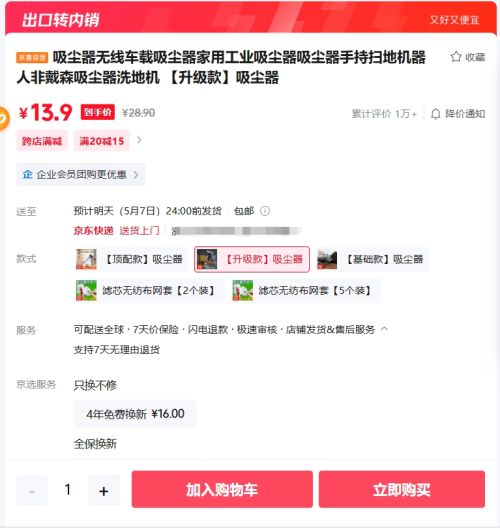Collapse the 服务 details caret
This screenshot has width=500, height=528.
(384, 329)
